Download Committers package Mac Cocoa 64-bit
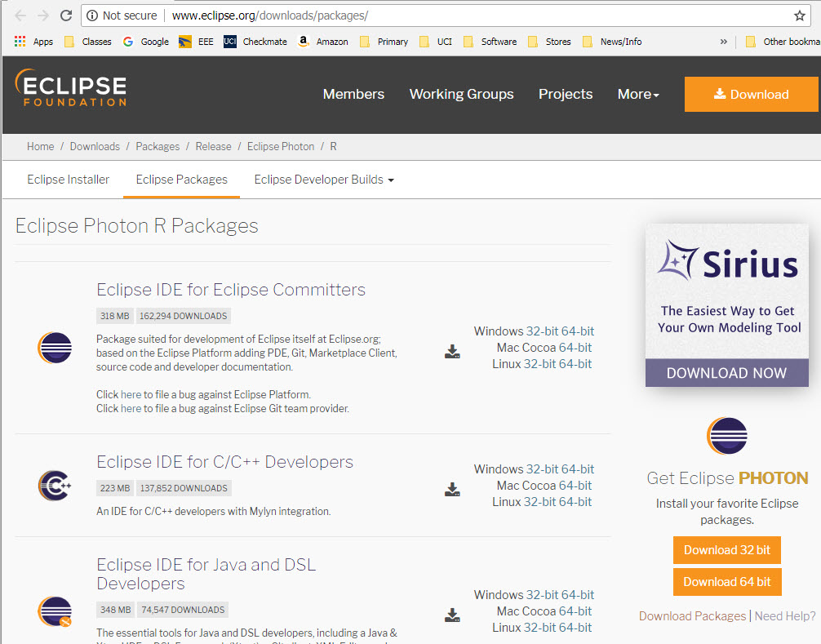Screen dimensions: 821x644 [x=575, y=348]
